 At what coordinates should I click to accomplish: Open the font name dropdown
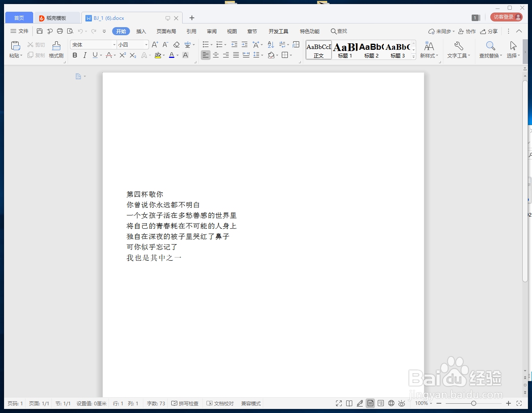coord(114,45)
